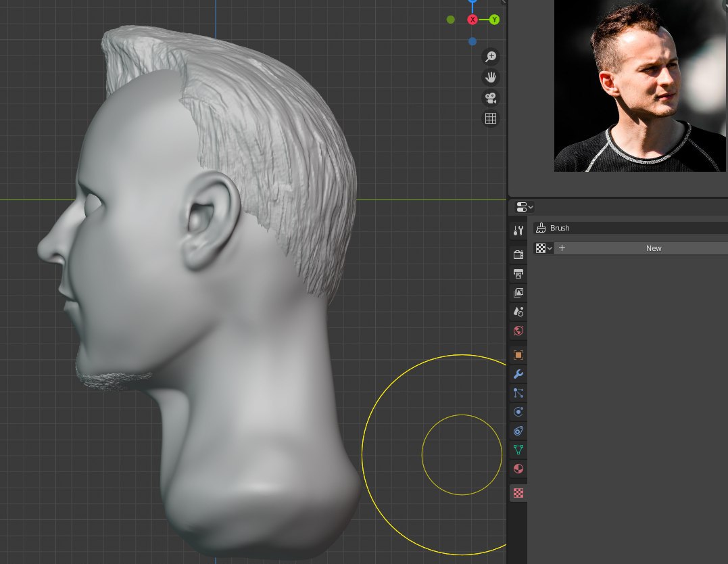Click the zoom magnifier icon in the viewport
This screenshot has height=564, width=728.
pos(491,57)
